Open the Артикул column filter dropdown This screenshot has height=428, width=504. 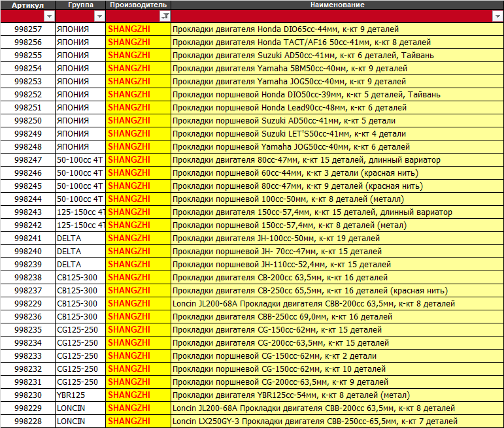[48, 16]
